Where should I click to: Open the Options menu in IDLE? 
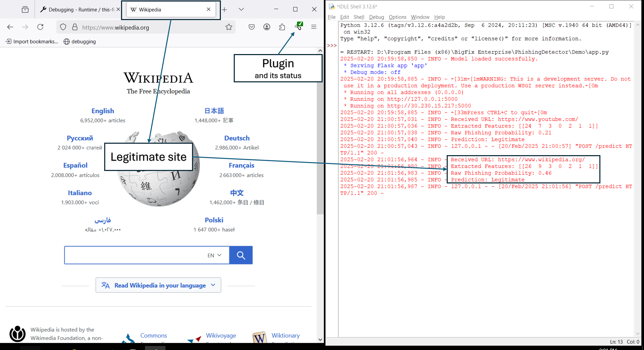[397, 17]
